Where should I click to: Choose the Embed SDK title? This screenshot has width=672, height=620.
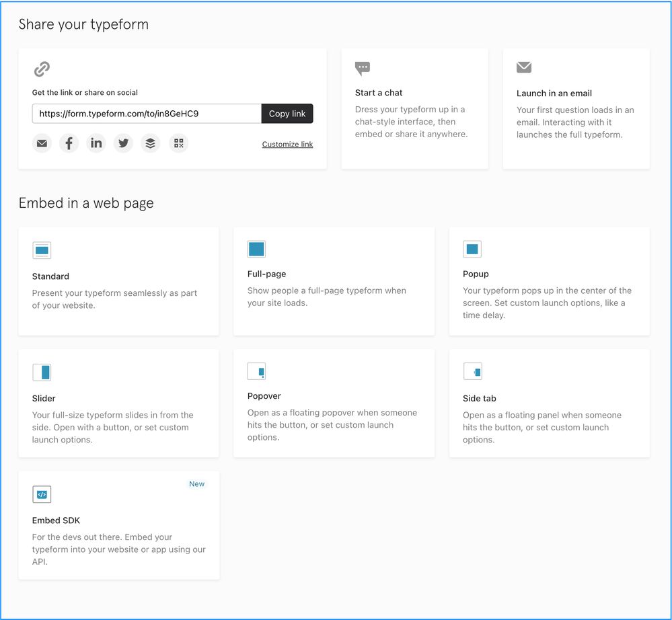(x=56, y=520)
